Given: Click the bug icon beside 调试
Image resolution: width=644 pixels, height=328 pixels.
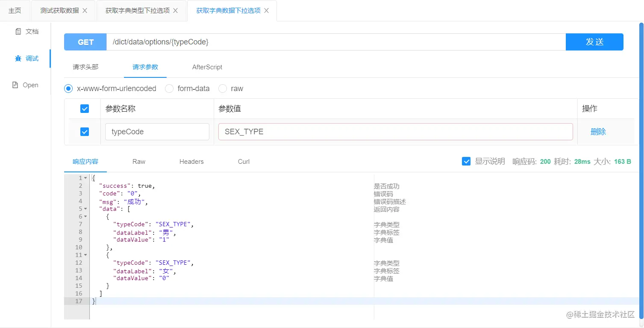Looking at the screenshot, I should click(18, 59).
